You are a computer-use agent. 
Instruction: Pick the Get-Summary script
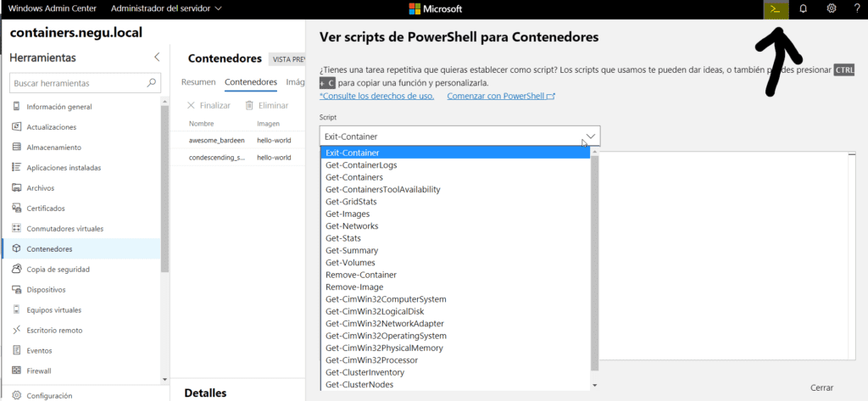click(x=455, y=250)
